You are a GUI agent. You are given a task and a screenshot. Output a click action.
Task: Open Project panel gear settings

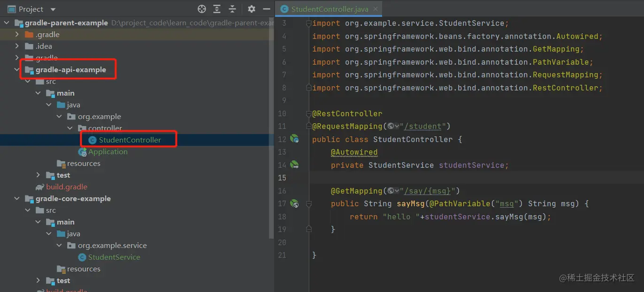(252, 9)
